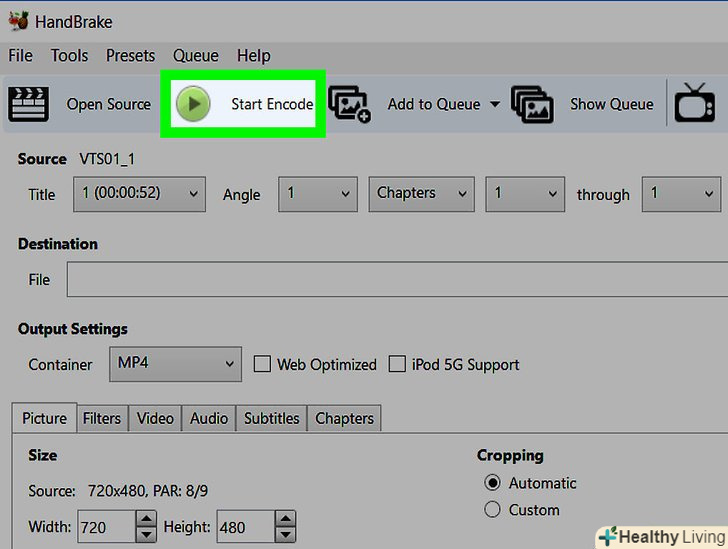Image resolution: width=728 pixels, height=549 pixels.
Task: Switch to the Subtitles tab
Action: (272, 418)
